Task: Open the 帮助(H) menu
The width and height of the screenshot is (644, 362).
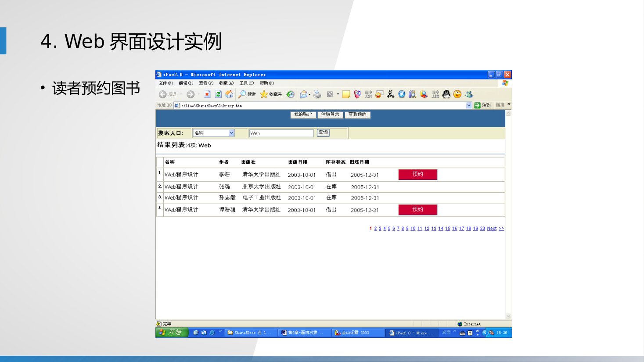Action: tap(266, 83)
